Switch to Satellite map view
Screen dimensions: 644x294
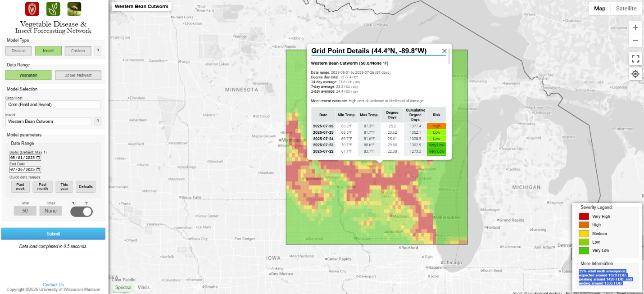coord(626,9)
